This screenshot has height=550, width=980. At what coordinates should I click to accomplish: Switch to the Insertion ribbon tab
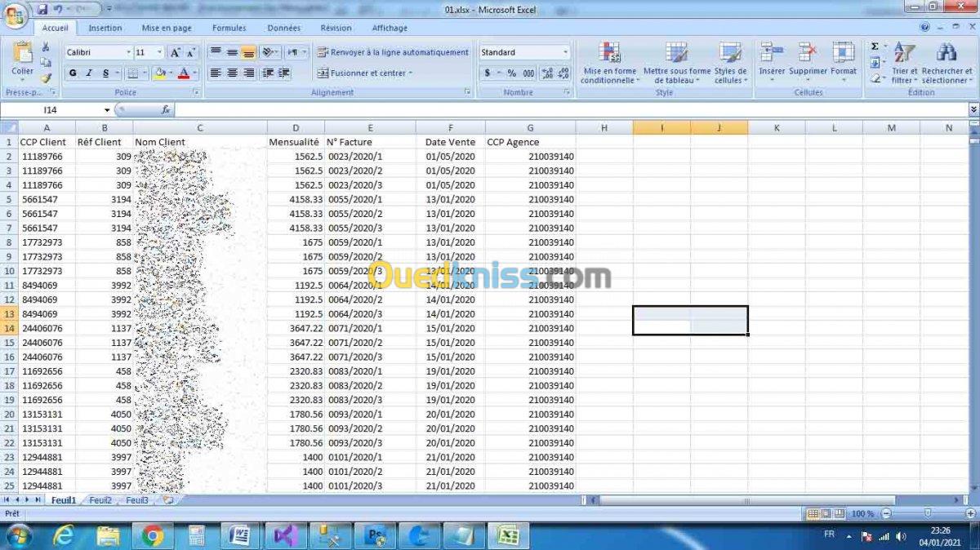pyautogui.click(x=105, y=28)
